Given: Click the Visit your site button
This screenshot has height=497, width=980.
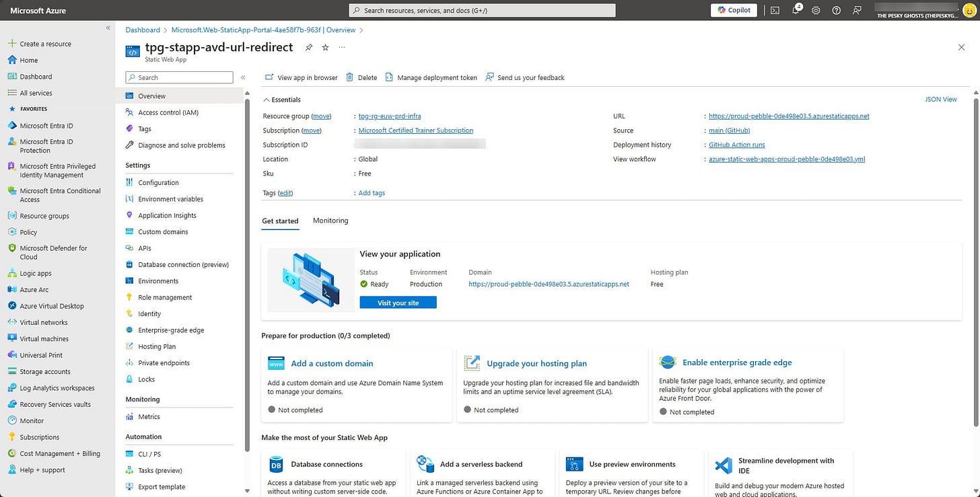Looking at the screenshot, I should click(x=398, y=303).
